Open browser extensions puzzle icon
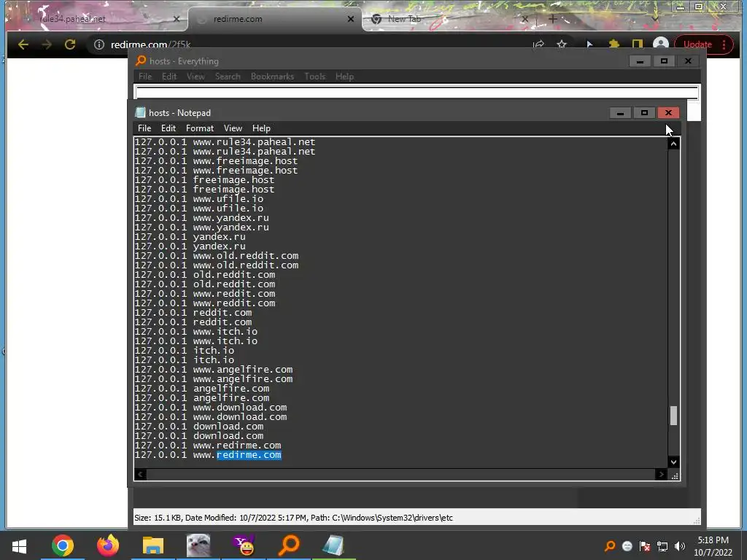This screenshot has height=560, width=747. (614, 44)
